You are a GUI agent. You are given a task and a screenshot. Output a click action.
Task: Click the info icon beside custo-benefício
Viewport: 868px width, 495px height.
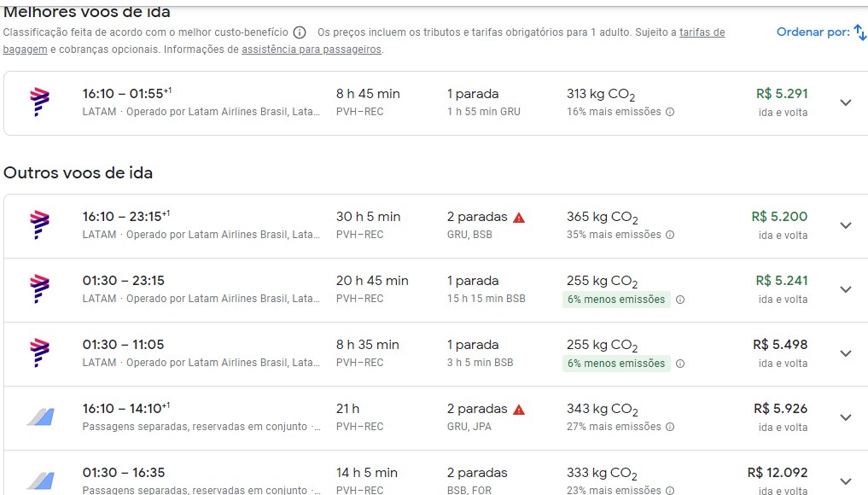click(x=300, y=32)
